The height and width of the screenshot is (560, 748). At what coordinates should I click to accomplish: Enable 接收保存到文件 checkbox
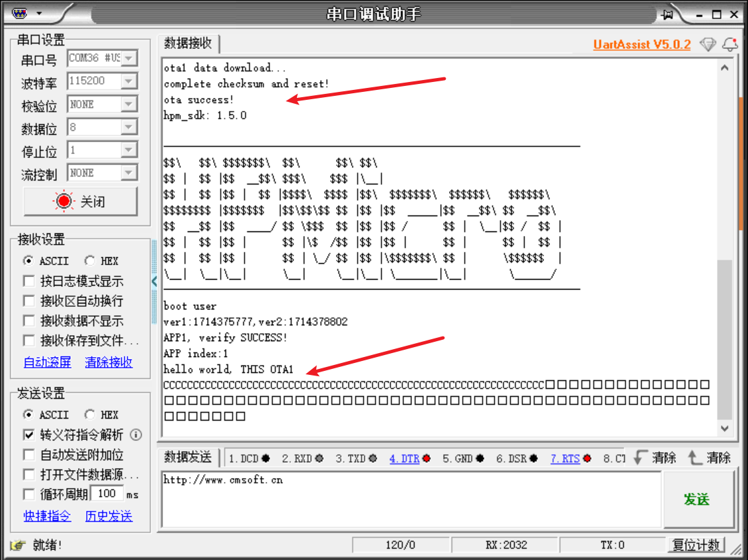[x=29, y=340]
